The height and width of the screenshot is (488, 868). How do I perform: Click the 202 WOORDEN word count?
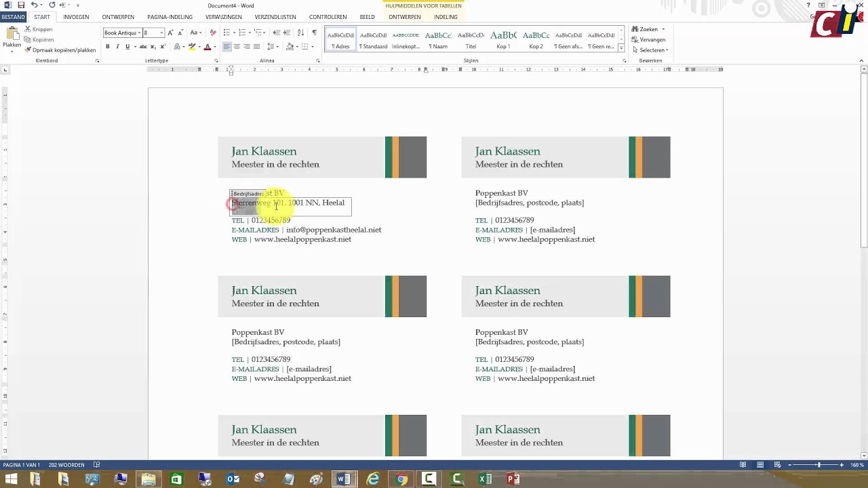pos(66,465)
